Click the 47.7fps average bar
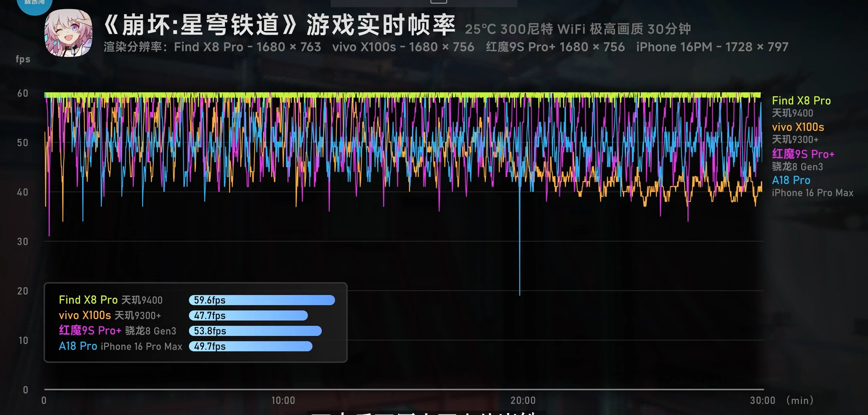Viewport: 868px width, 415px height. [248, 315]
